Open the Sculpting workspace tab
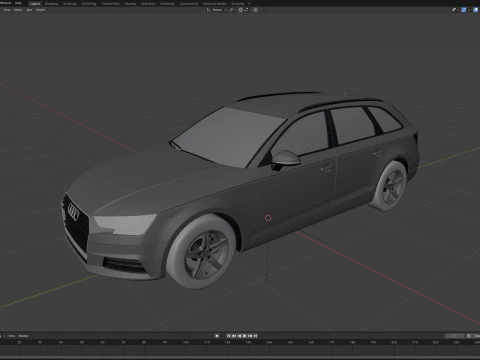Screen dimensions: 480x360 click(x=70, y=4)
